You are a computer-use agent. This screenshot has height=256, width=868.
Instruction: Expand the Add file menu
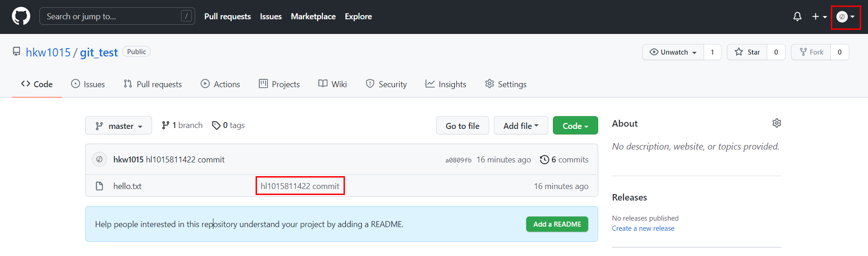(x=521, y=125)
